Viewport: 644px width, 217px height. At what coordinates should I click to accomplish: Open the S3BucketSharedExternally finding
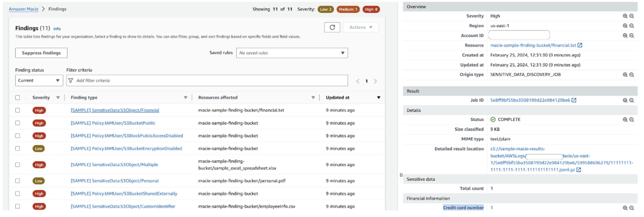(124, 194)
